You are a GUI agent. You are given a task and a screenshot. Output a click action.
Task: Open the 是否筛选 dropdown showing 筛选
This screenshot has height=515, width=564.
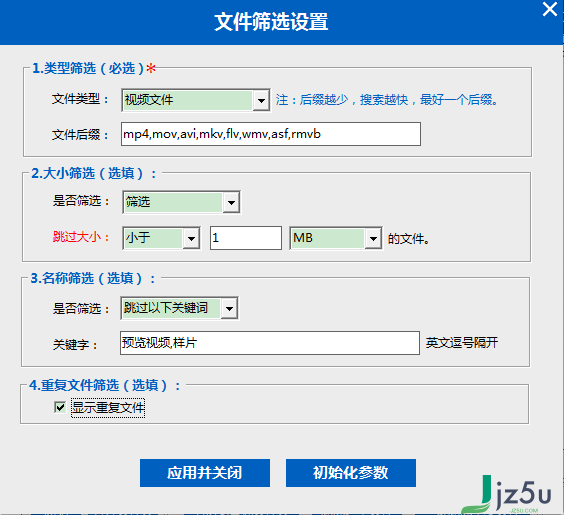coord(181,202)
